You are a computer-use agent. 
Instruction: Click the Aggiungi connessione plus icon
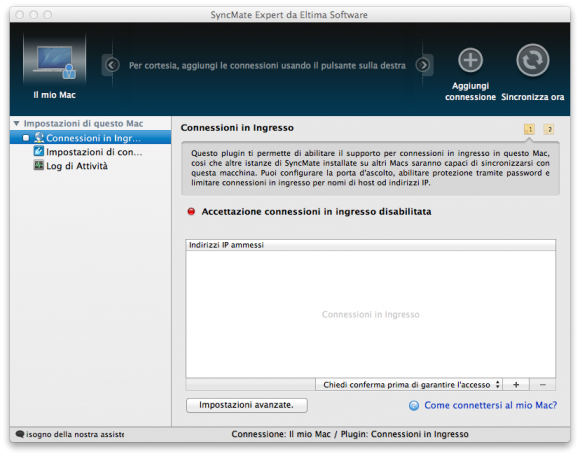click(x=470, y=60)
